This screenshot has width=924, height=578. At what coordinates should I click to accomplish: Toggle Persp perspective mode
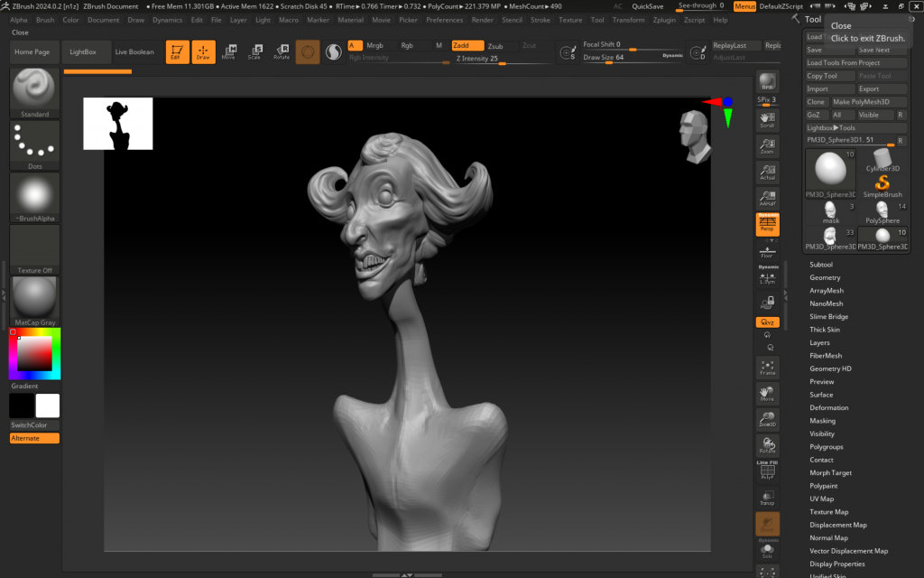click(767, 224)
